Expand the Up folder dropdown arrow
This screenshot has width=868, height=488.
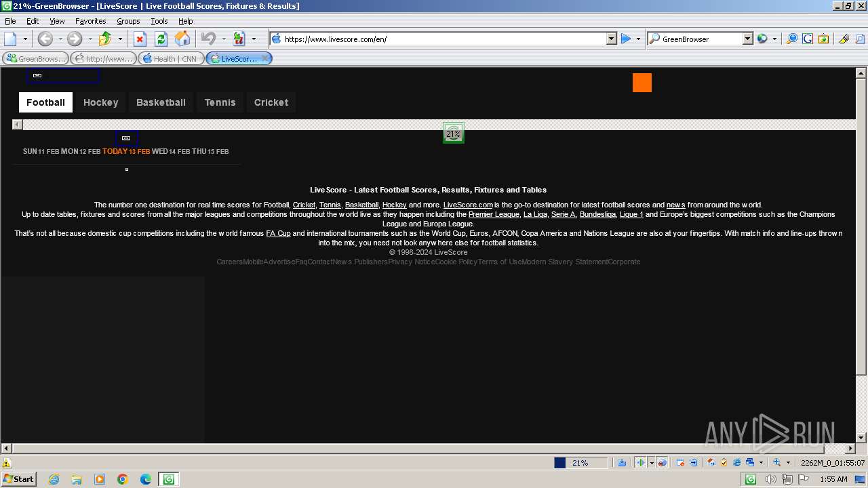(120, 39)
